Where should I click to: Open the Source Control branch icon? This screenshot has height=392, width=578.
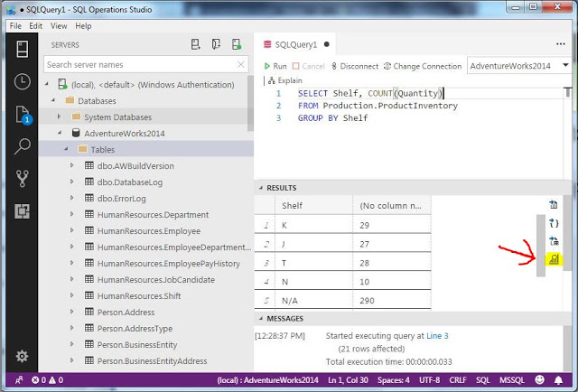[x=22, y=179]
